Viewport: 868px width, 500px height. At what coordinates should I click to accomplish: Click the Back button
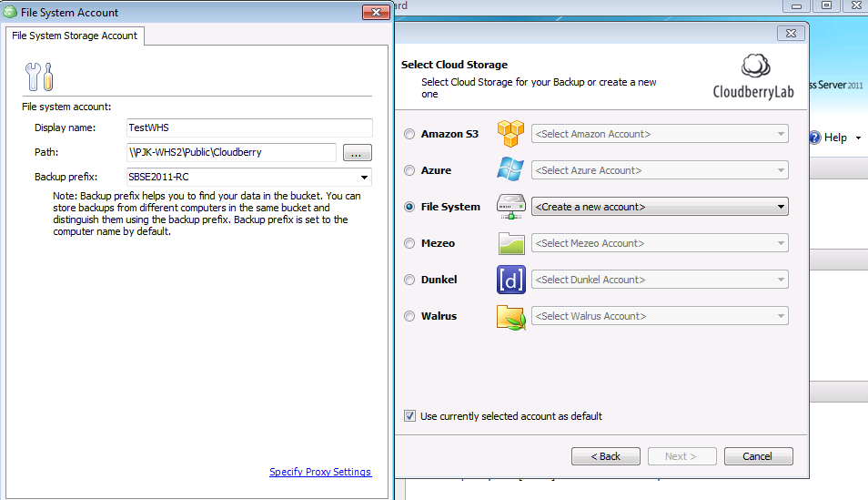(x=606, y=456)
